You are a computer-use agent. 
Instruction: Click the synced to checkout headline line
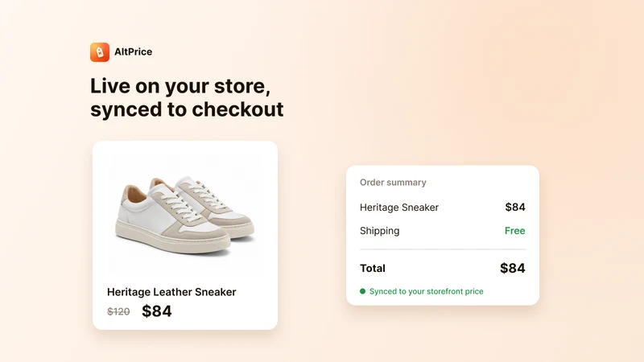tap(187, 109)
